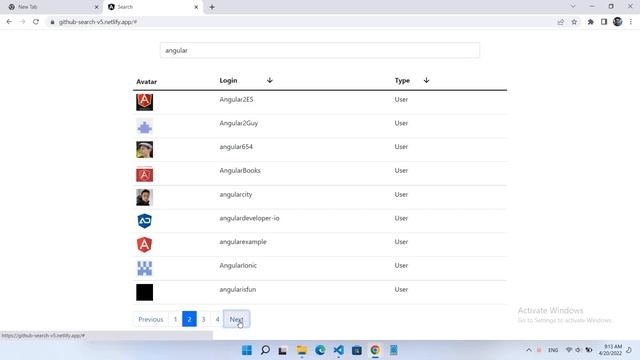Open the Windows Start menu
This screenshot has height=360, width=640.
coord(247,350)
